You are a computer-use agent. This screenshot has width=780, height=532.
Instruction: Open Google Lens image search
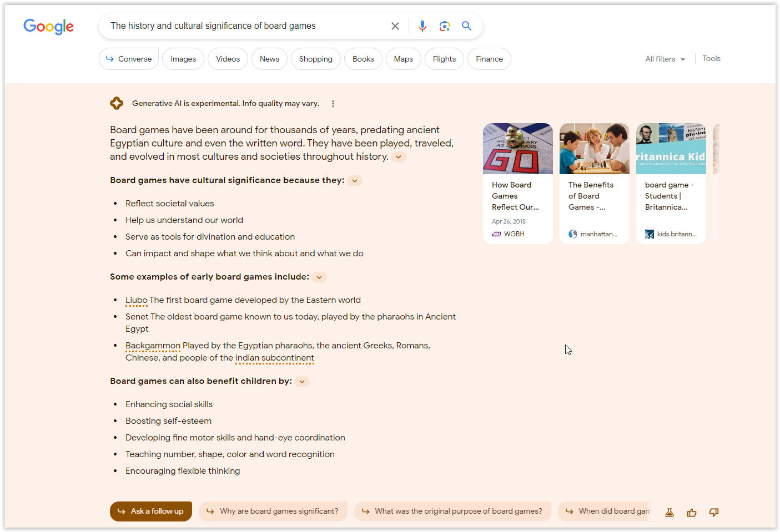(x=445, y=26)
